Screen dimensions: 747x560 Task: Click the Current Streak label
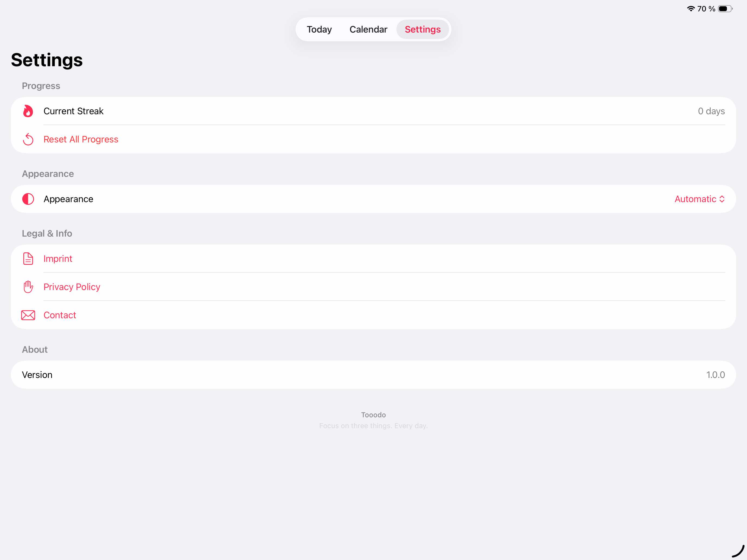click(73, 111)
